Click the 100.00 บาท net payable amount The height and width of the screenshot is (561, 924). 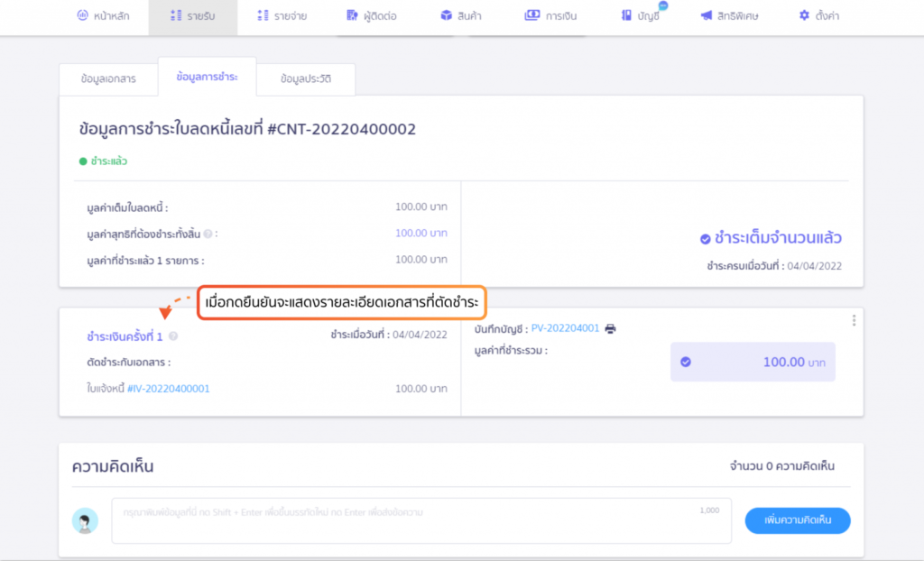[421, 234]
